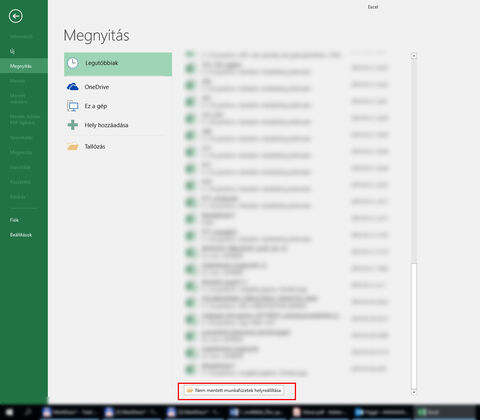480x420 pixels.
Task: Click the computer icon for Ez a gép
Action: [x=73, y=106]
